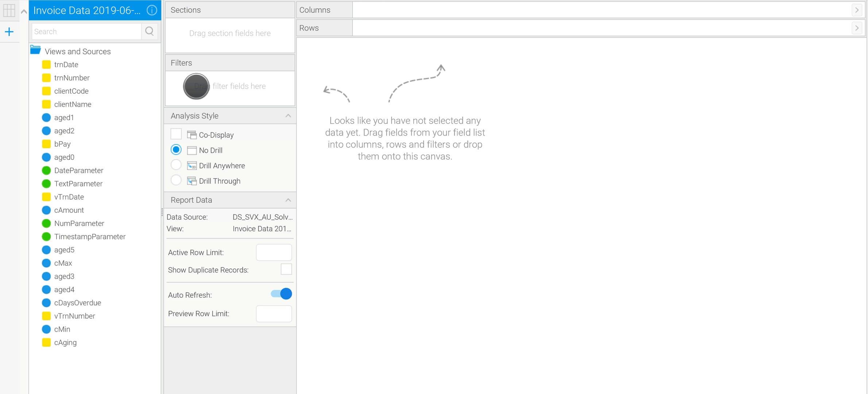Viewport: 868px width, 394px height.
Task: Select the NumParameter green icon
Action: click(46, 223)
